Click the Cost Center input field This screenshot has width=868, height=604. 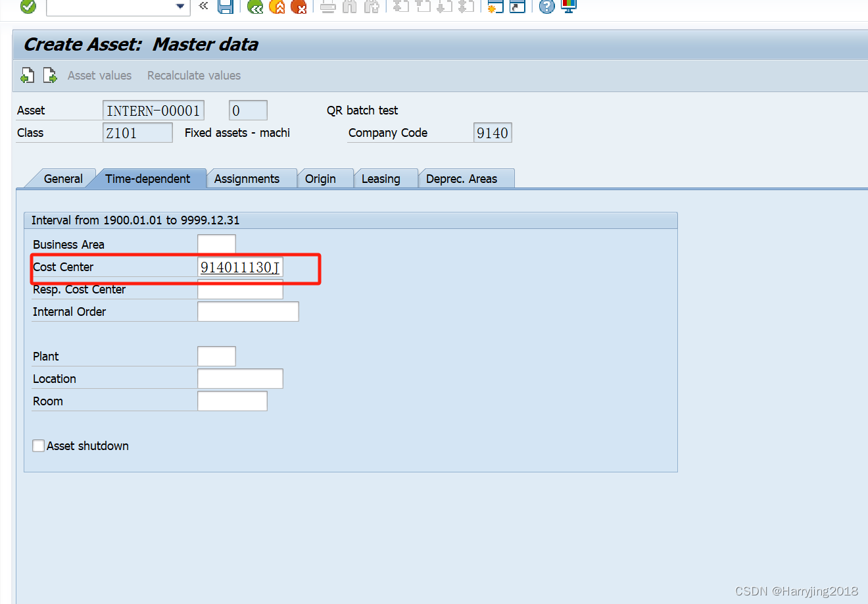(240, 267)
